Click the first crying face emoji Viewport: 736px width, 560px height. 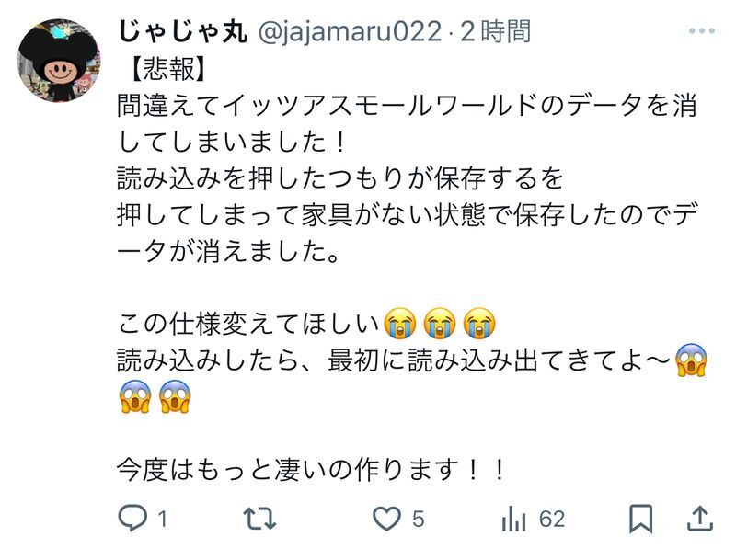[x=400, y=324]
